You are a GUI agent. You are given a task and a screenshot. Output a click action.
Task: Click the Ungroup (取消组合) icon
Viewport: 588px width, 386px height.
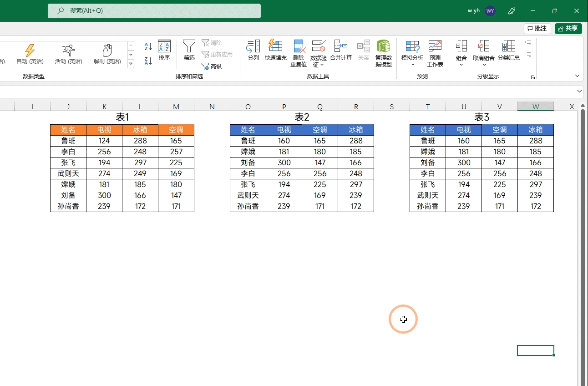click(484, 46)
